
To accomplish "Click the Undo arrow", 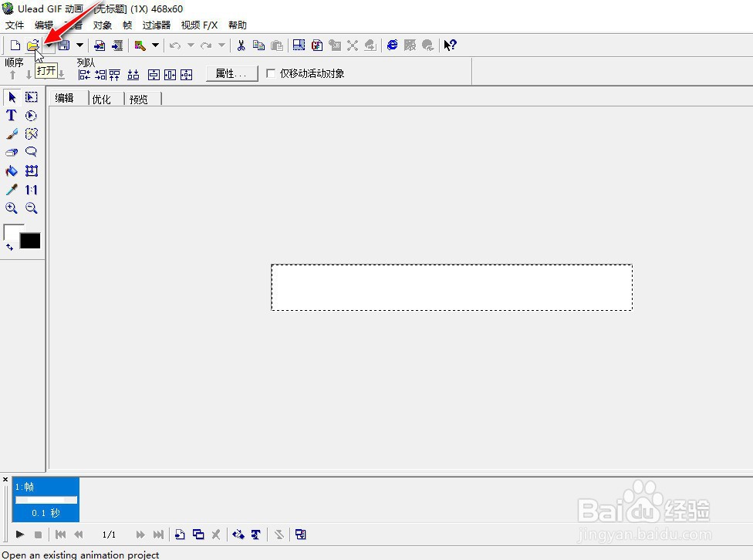I will click(x=175, y=46).
